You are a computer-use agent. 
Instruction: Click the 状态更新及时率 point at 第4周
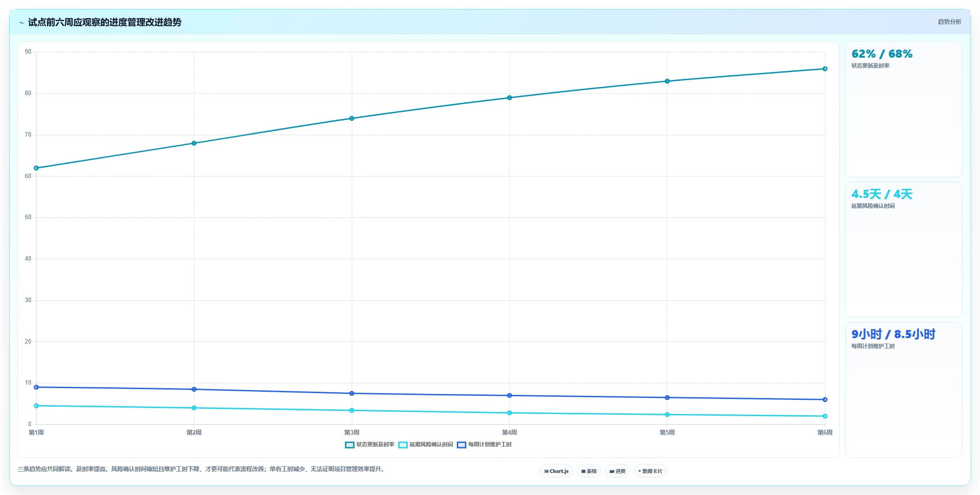point(510,98)
